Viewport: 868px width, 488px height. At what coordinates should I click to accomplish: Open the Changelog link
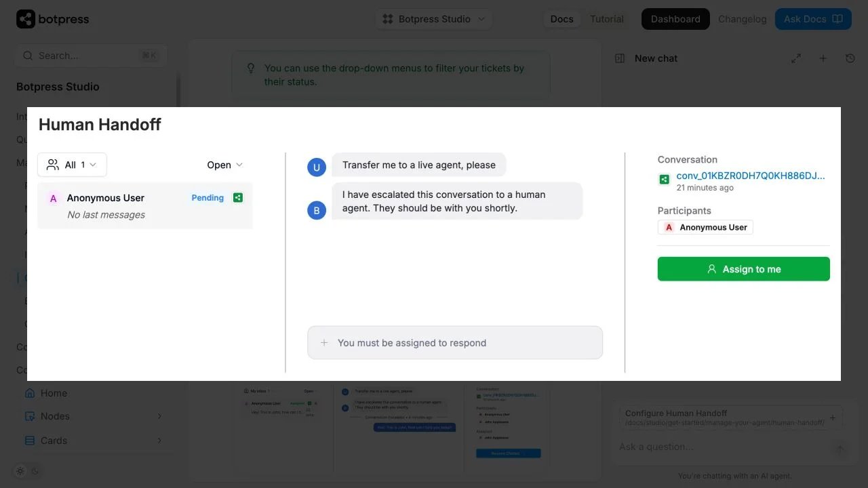click(x=743, y=19)
